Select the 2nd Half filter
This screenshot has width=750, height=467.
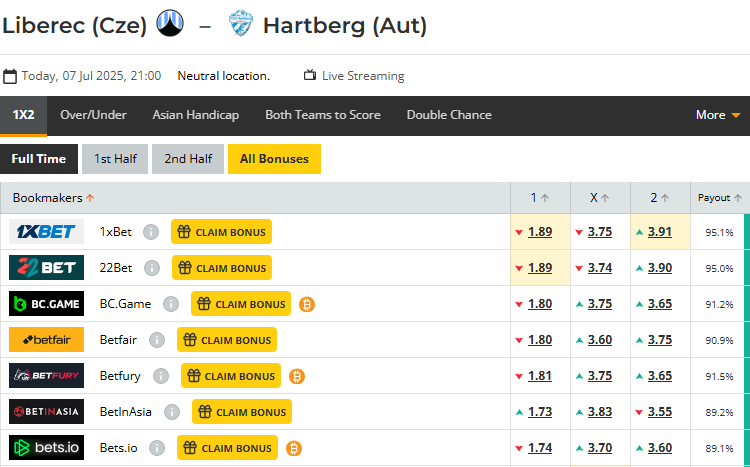point(188,159)
